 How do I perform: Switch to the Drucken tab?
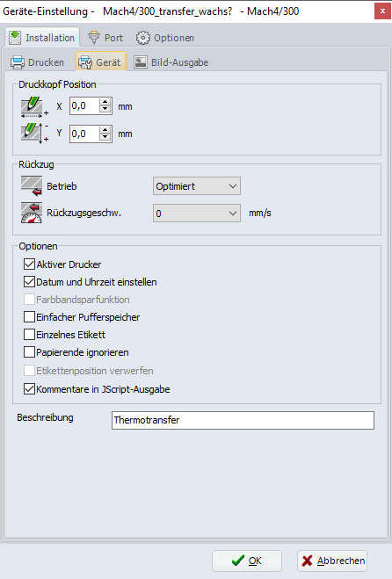[x=38, y=62]
